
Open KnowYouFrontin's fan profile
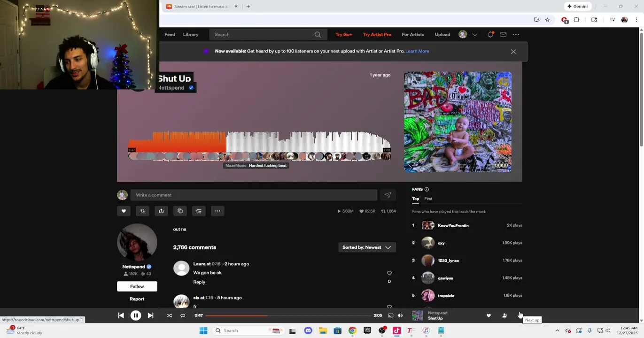[453, 226]
